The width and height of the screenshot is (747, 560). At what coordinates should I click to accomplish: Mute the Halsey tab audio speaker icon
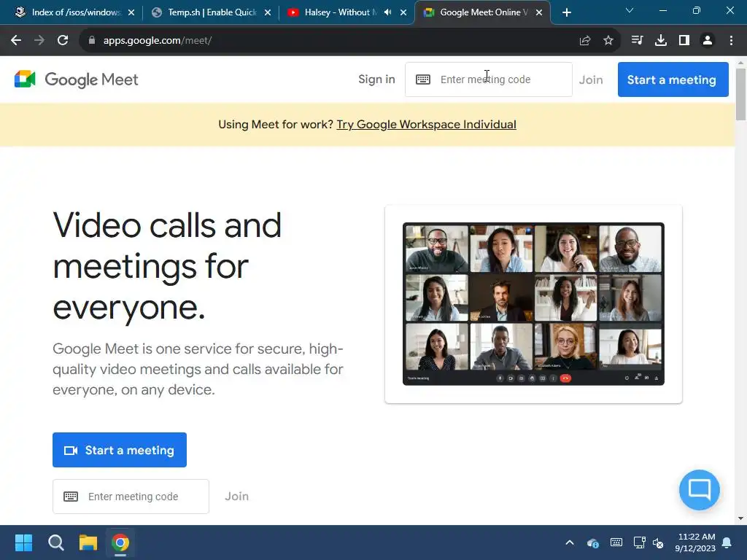[388, 12]
